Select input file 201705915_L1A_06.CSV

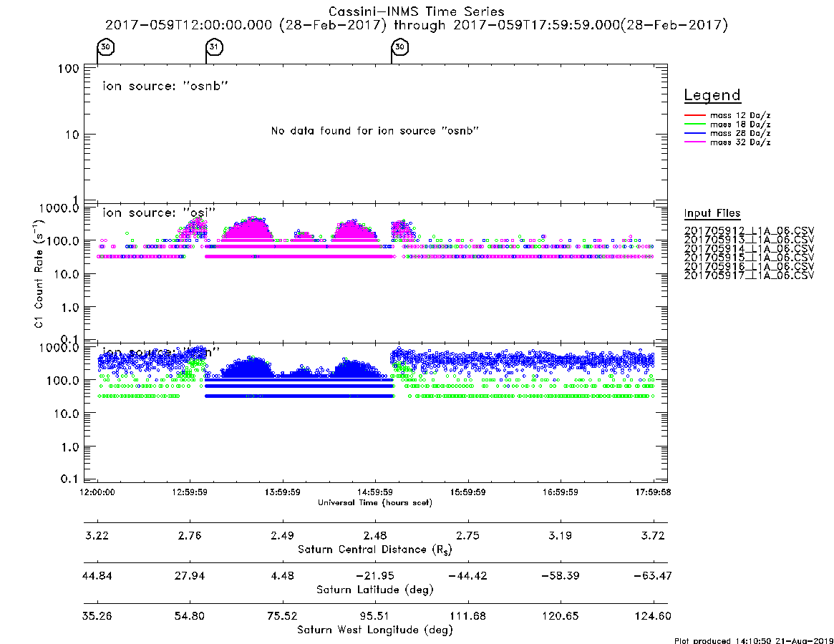click(x=749, y=258)
